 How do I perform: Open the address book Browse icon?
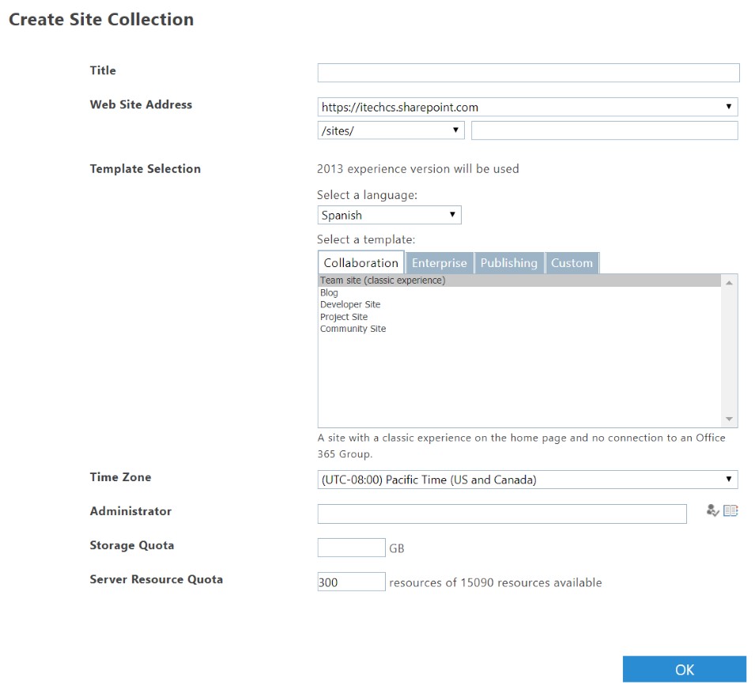click(x=730, y=510)
